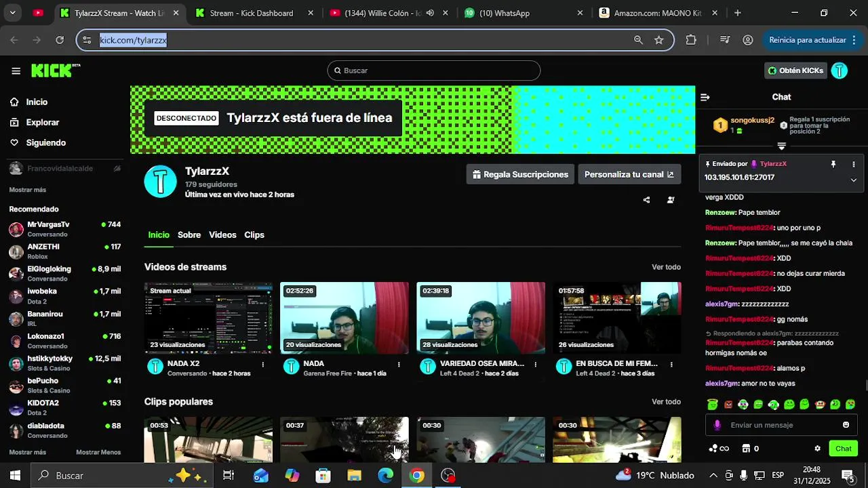Click the tab audio speaker on the YouTube tab
This screenshot has height=488, width=868.
(x=430, y=13)
